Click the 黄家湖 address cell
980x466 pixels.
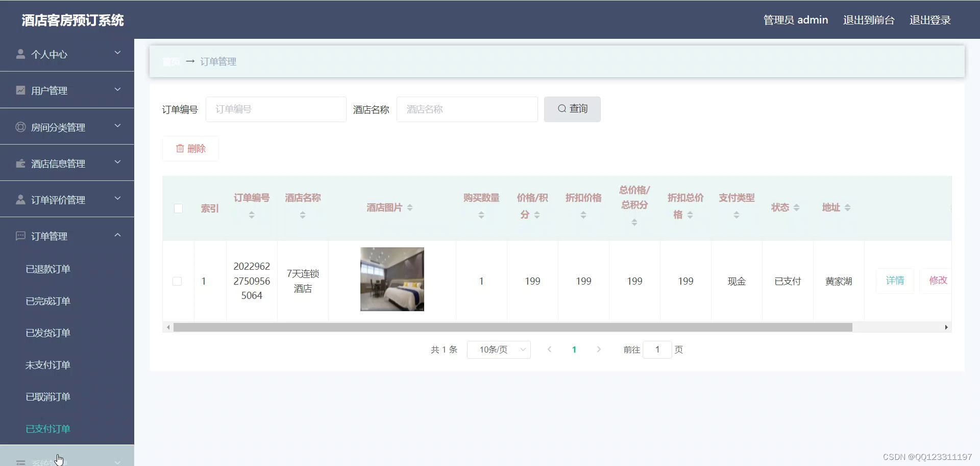[x=839, y=281]
